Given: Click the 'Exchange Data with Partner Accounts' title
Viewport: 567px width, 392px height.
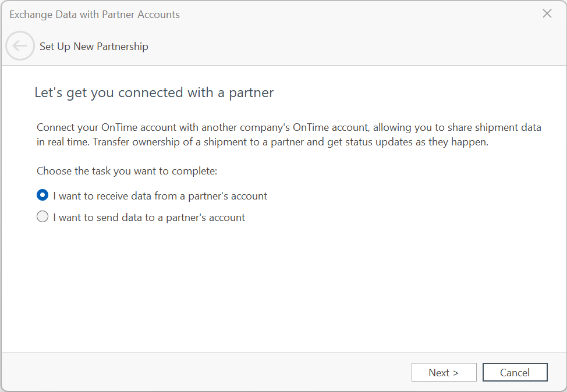Looking at the screenshot, I should coord(94,15).
